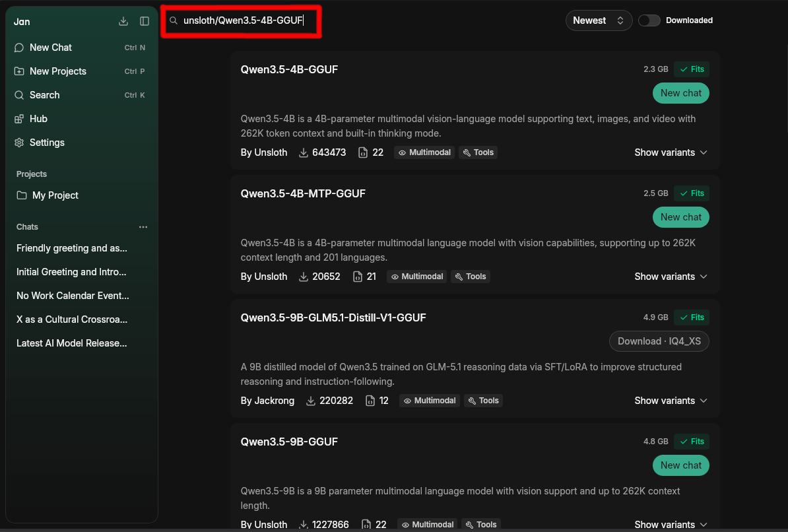Click Fits checkmark badge on Qwen3.5-4B-GGUF
The height and width of the screenshot is (532, 788).
pyautogui.click(x=692, y=69)
